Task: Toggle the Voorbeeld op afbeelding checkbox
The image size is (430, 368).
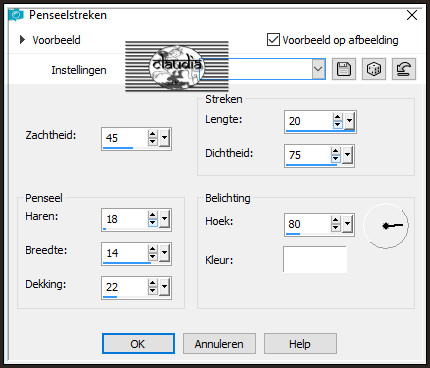Action: [273, 40]
